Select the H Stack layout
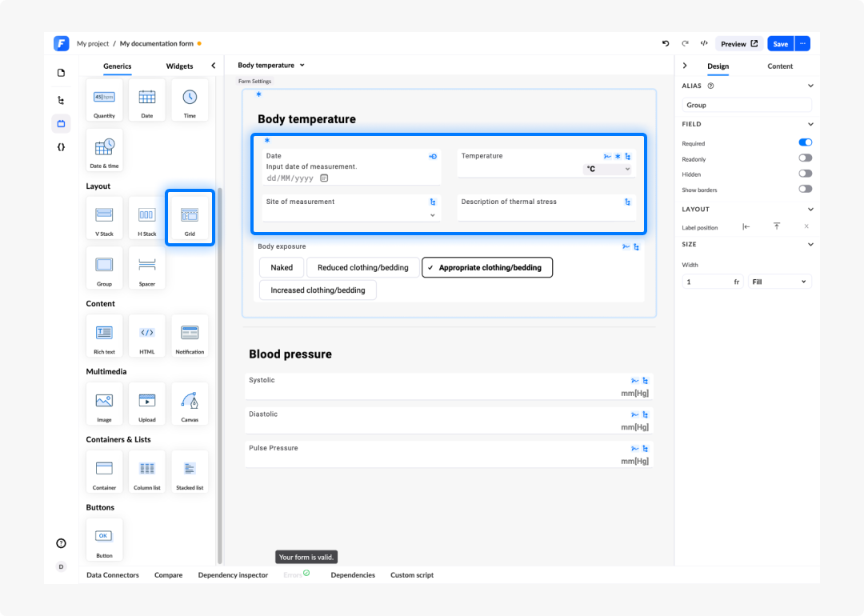The width and height of the screenshot is (864, 616). pos(146,218)
